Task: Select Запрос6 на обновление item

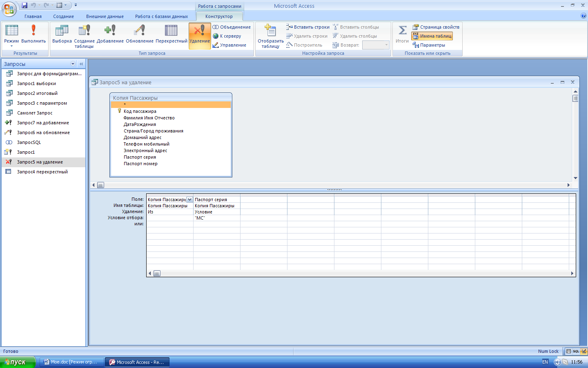Action: (x=43, y=132)
